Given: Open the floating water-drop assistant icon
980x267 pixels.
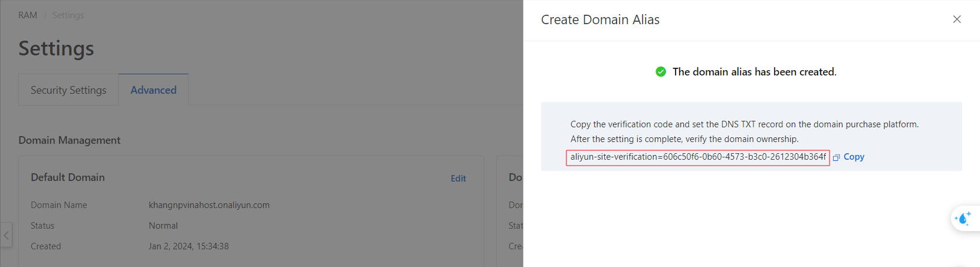Looking at the screenshot, I should click(963, 219).
